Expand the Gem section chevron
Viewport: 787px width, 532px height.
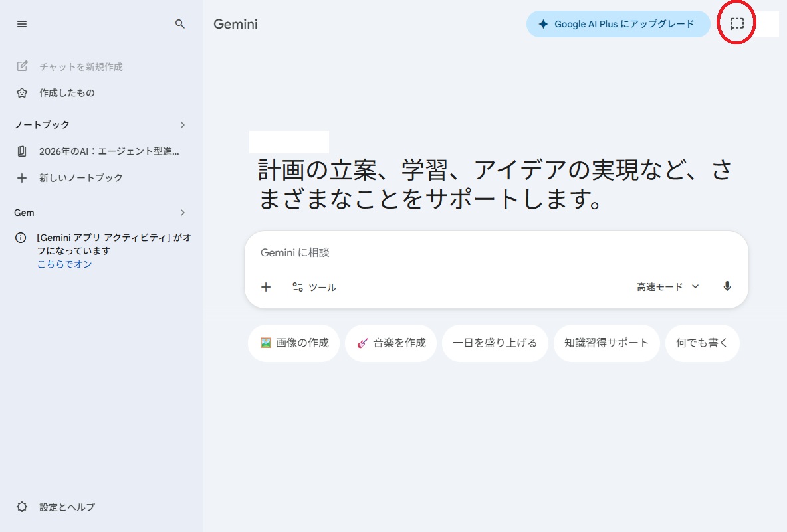click(x=182, y=213)
